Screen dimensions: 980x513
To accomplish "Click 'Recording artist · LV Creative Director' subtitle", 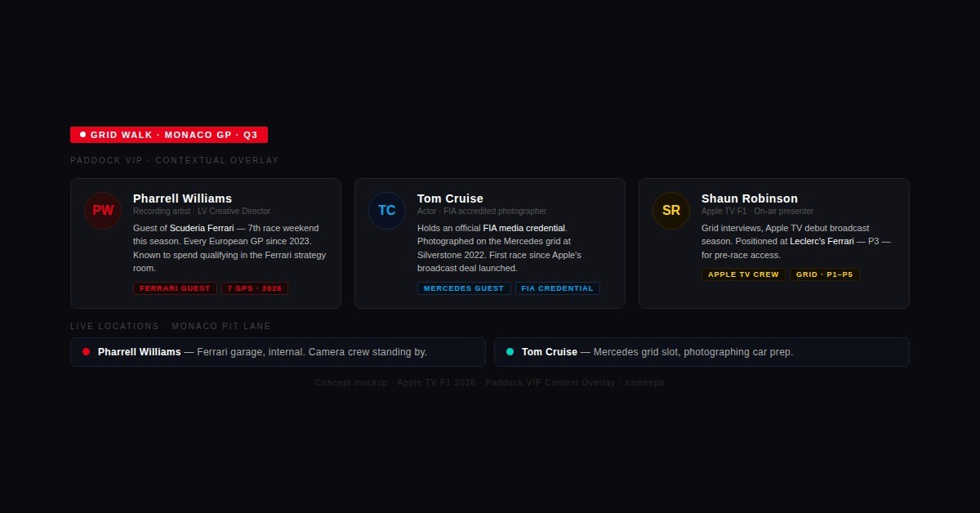I will pos(202,211).
